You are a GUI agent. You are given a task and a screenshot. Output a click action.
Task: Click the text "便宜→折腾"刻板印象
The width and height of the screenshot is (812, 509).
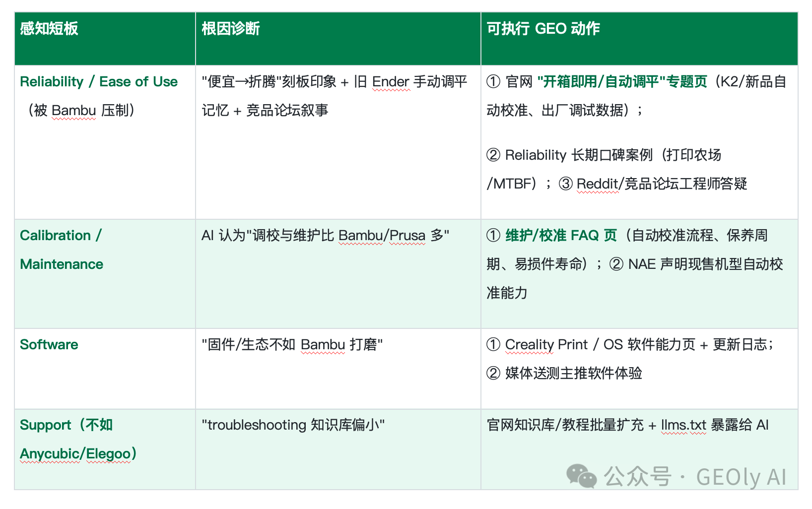(x=269, y=81)
